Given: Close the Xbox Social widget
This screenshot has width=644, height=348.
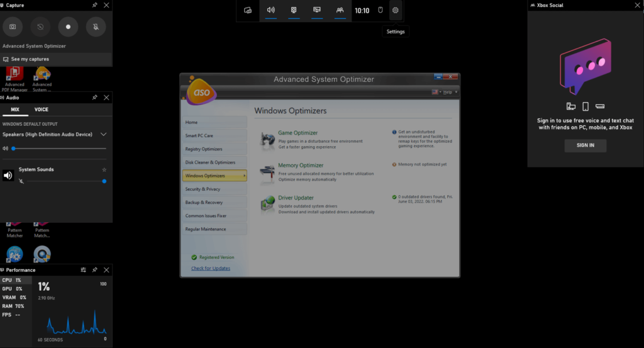Looking at the screenshot, I should [x=638, y=5].
